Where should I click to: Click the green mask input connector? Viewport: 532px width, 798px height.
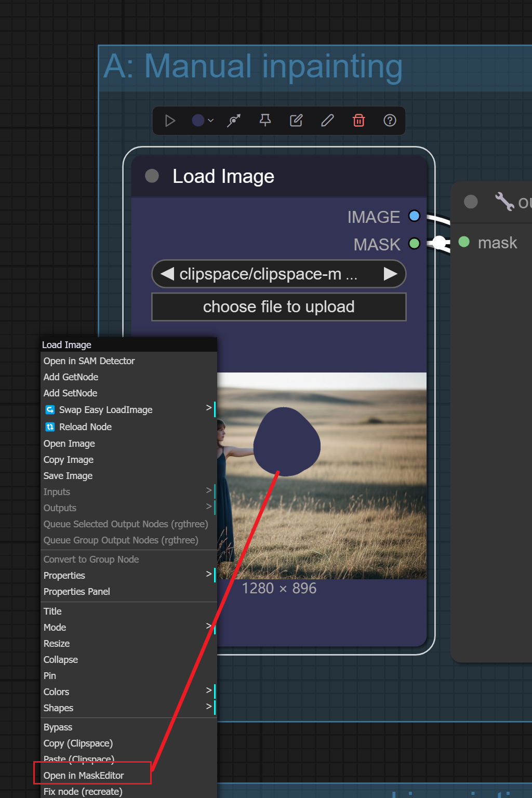(464, 242)
